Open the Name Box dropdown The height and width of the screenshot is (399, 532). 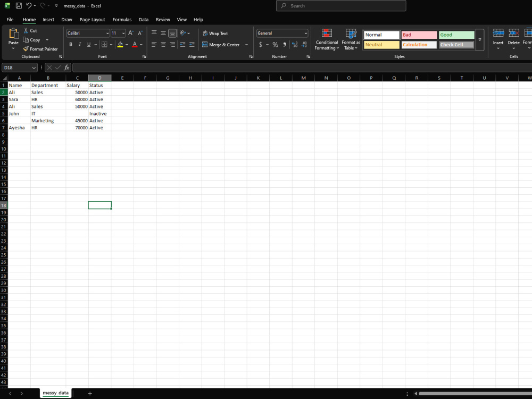[x=34, y=68]
